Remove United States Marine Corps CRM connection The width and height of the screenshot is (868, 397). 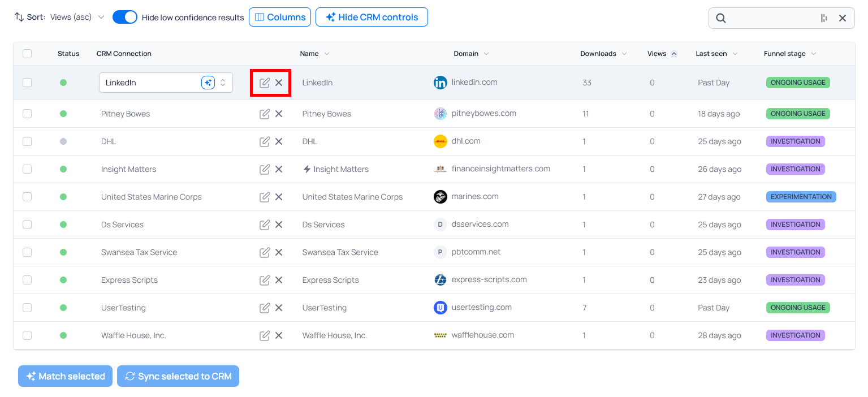tap(279, 197)
